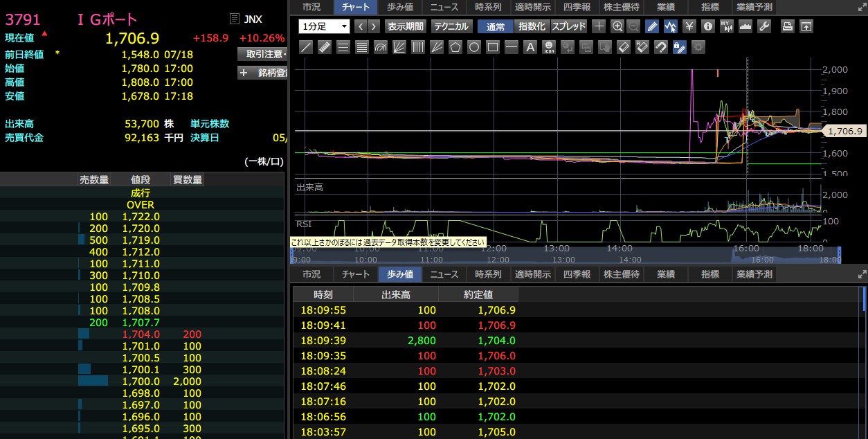Open the ニュース tab in upper panel
The width and height of the screenshot is (868, 439).
point(444,7)
